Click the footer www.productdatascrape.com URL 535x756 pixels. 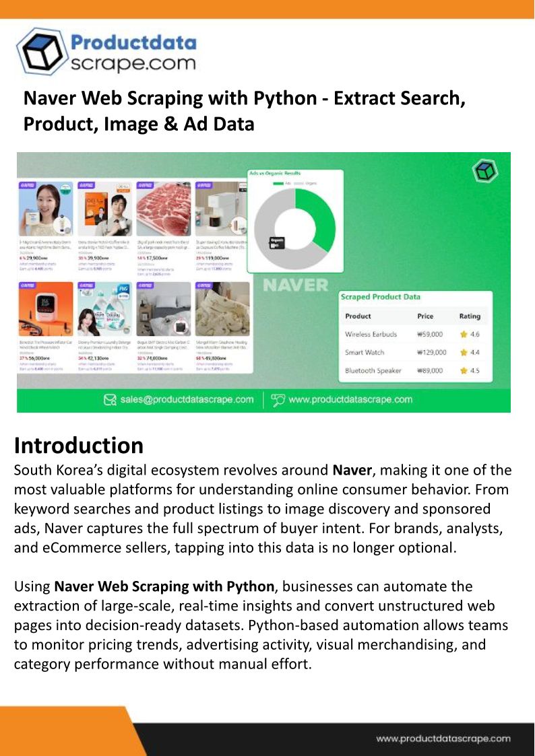pyautogui.click(x=443, y=738)
